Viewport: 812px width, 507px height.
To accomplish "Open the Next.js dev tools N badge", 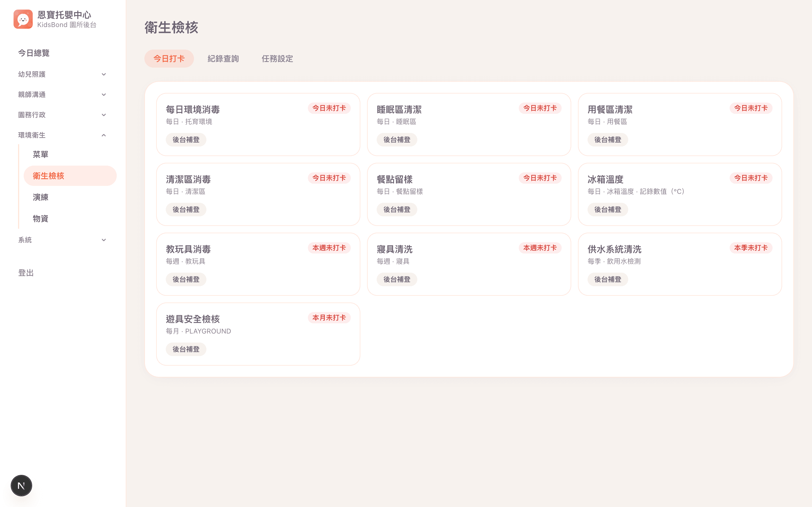I will tap(21, 485).
